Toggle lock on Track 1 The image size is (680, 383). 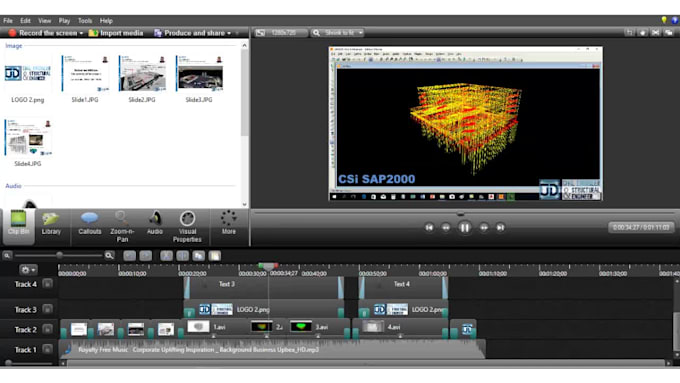(47, 349)
